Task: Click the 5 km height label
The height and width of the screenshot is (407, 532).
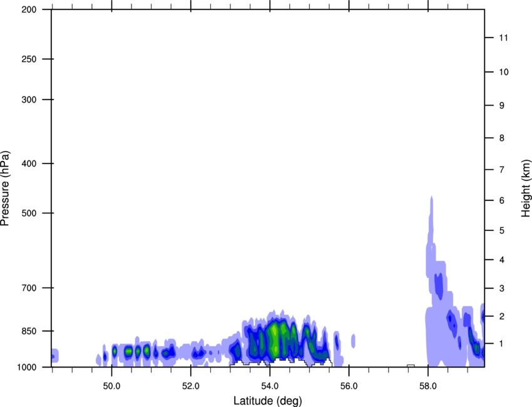Action: 502,230
